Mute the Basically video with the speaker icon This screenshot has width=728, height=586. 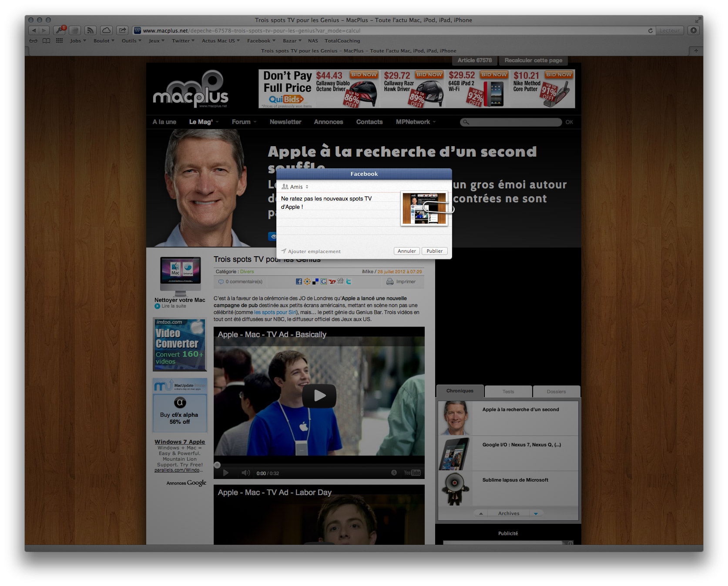(246, 473)
